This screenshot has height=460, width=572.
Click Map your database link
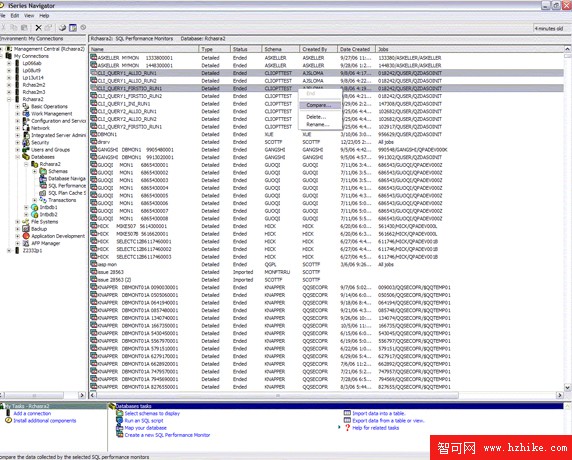tap(146, 428)
